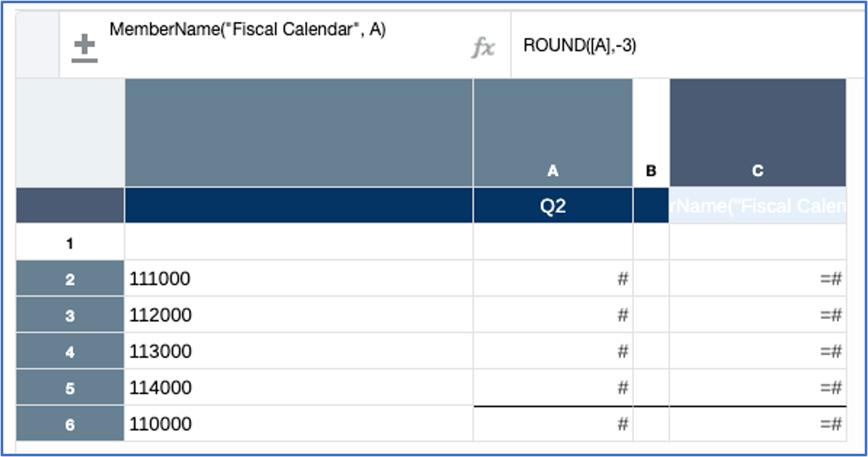The image size is (868, 457).
Task: Select column B header
Action: (651, 133)
